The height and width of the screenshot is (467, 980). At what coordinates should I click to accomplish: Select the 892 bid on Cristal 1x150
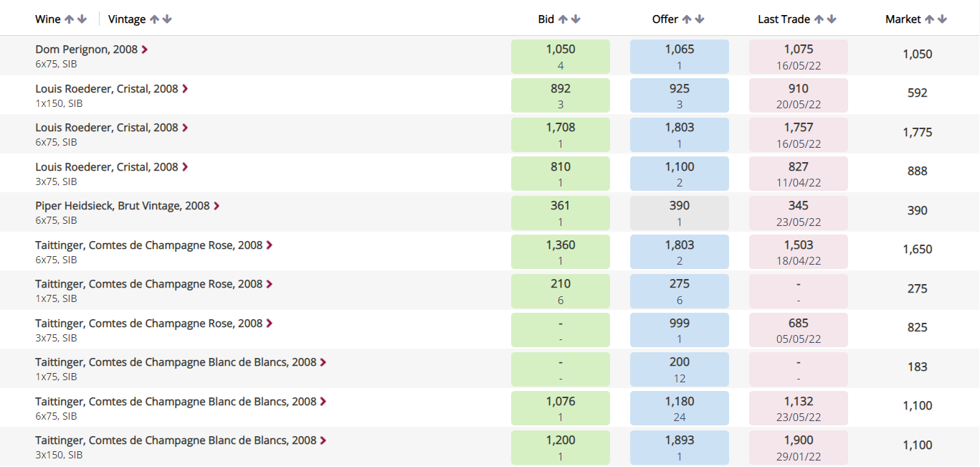[x=561, y=95]
